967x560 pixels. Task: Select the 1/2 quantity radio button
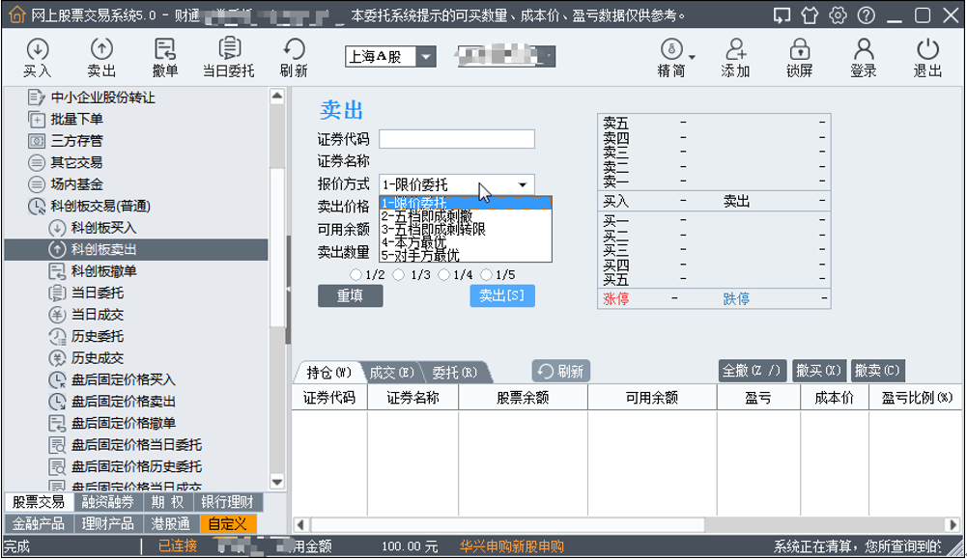tap(356, 275)
